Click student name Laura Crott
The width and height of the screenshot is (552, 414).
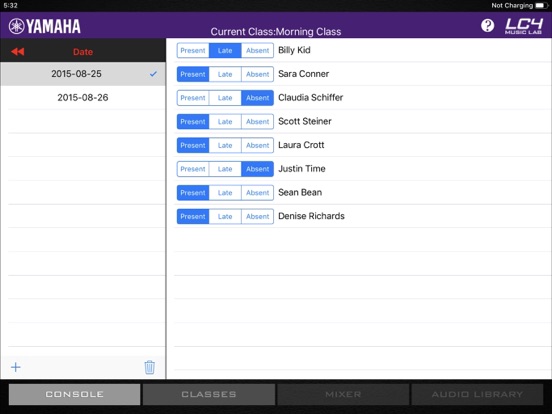[x=301, y=145]
